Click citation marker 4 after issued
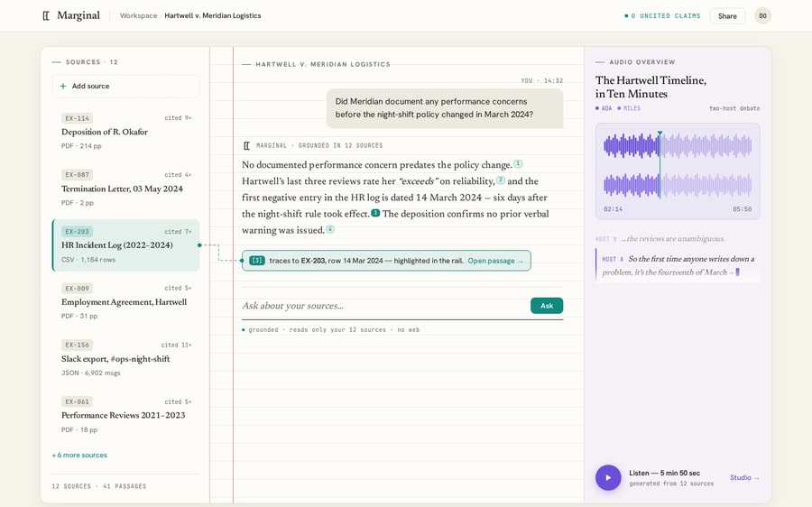The height and width of the screenshot is (507, 812). click(330, 229)
